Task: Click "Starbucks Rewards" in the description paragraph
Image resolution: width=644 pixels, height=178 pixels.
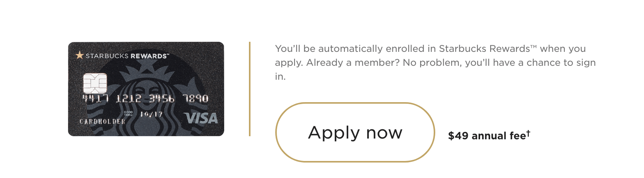Action: pos(484,49)
